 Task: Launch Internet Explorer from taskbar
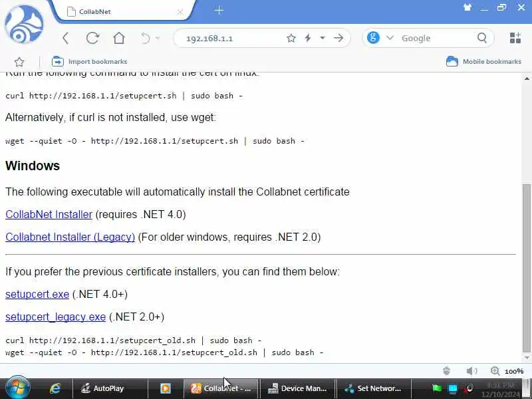[55, 388]
